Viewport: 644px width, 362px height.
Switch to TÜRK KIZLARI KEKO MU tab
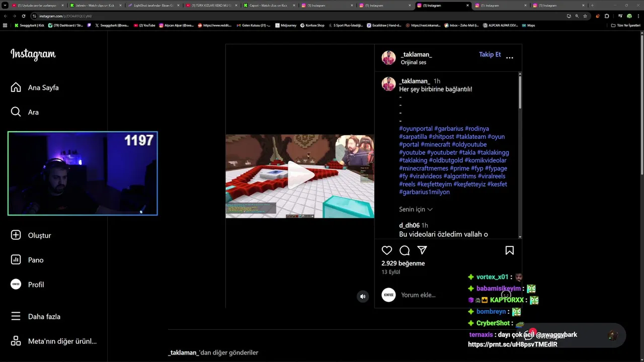210,6
